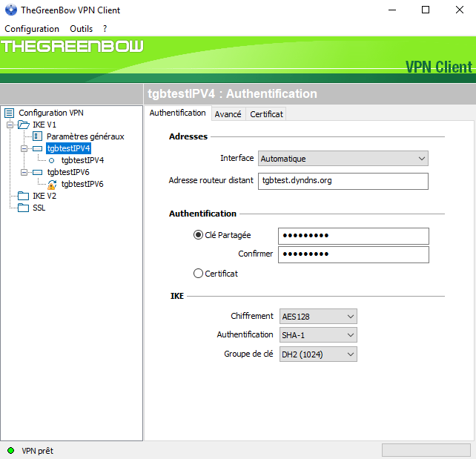Image resolution: width=476 pixels, height=459 pixels.
Task: Open the Interface dropdown
Action: coord(343,159)
